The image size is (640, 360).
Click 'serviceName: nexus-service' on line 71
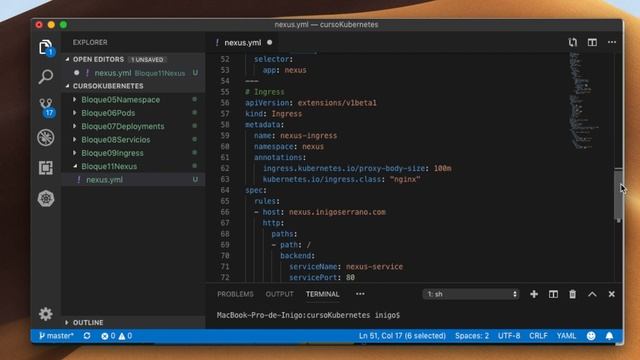pyautogui.click(x=346, y=267)
